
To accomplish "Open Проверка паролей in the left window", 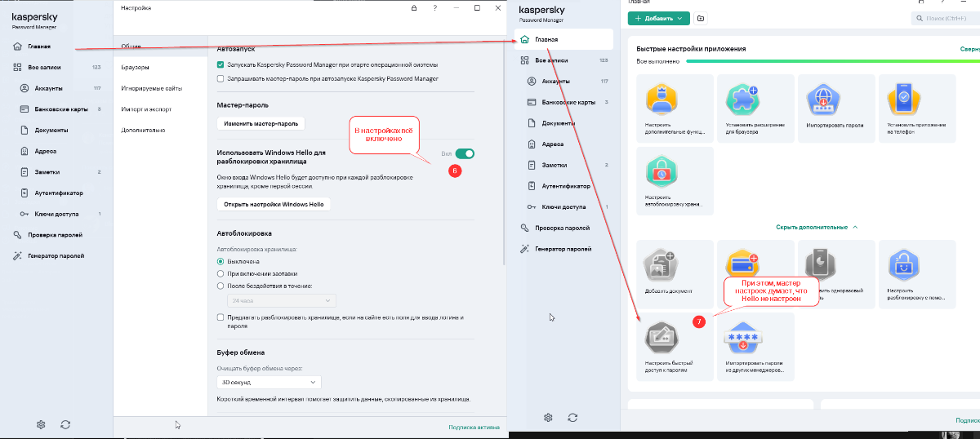I will (x=55, y=235).
